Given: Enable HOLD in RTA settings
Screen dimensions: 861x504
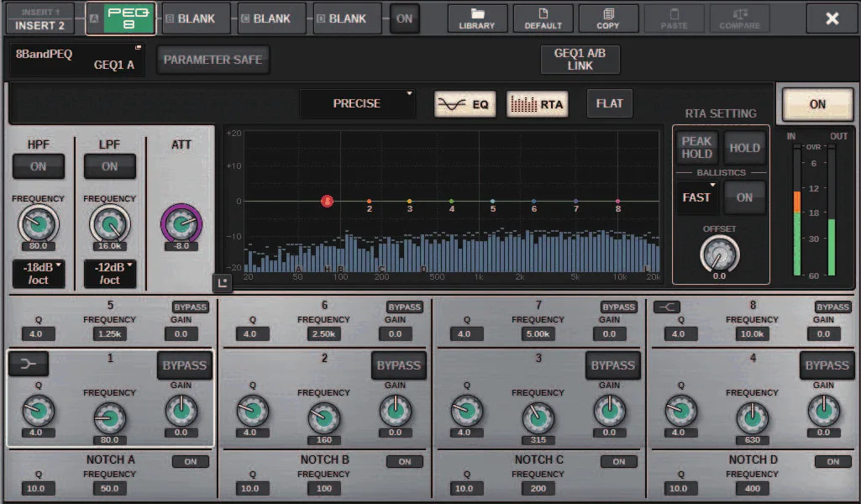Looking at the screenshot, I should 744,148.
